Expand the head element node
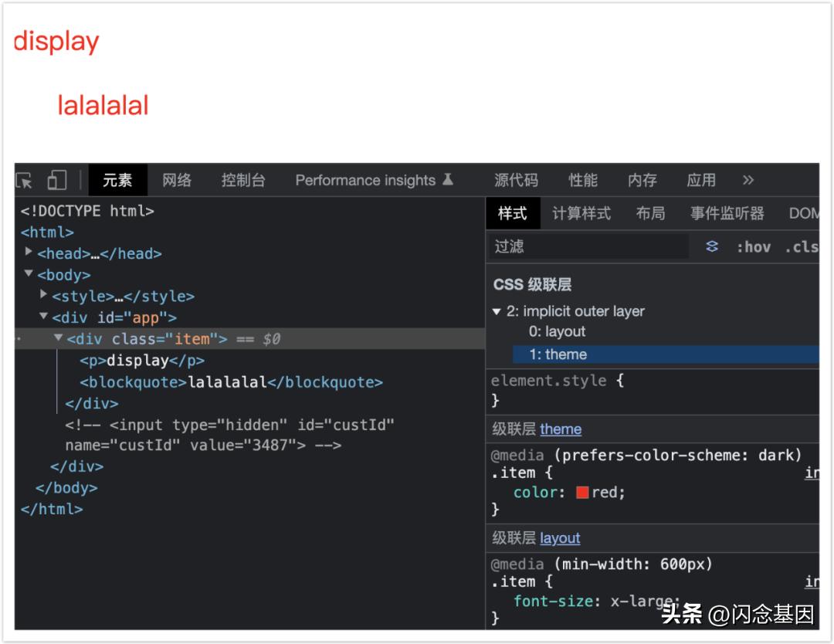The width and height of the screenshot is (834, 644). 29,252
